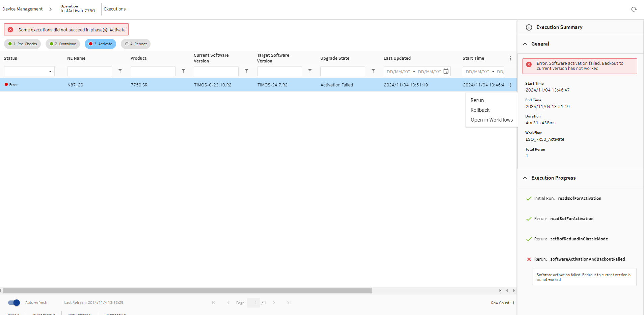Disable the Auto-refresh toggle
The image size is (644, 315).
click(14, 303)
